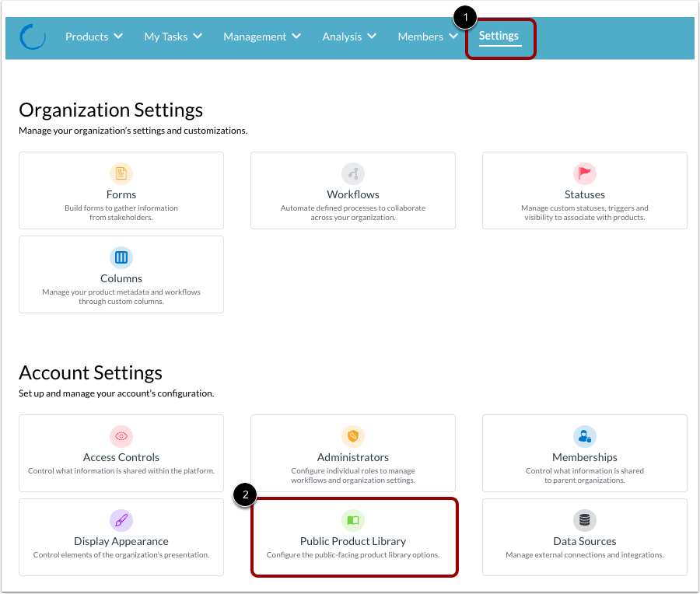Select the Access Controls eye icon

pyautogui.click(x=121, y=436)
